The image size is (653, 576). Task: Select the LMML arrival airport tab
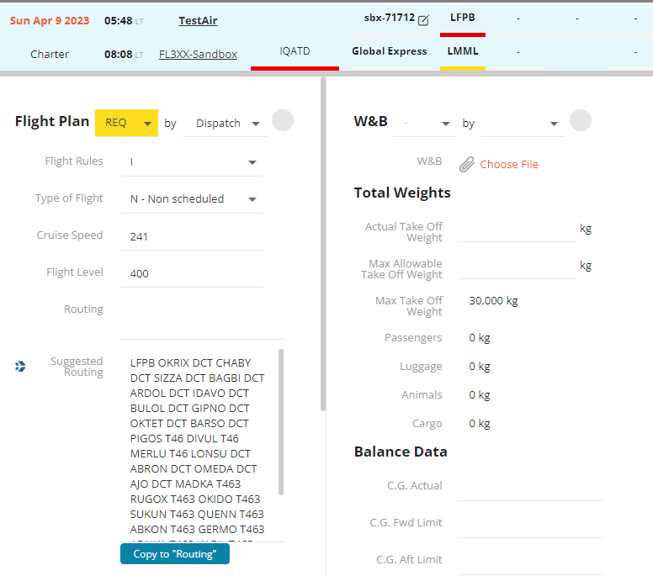pos(462,52)
